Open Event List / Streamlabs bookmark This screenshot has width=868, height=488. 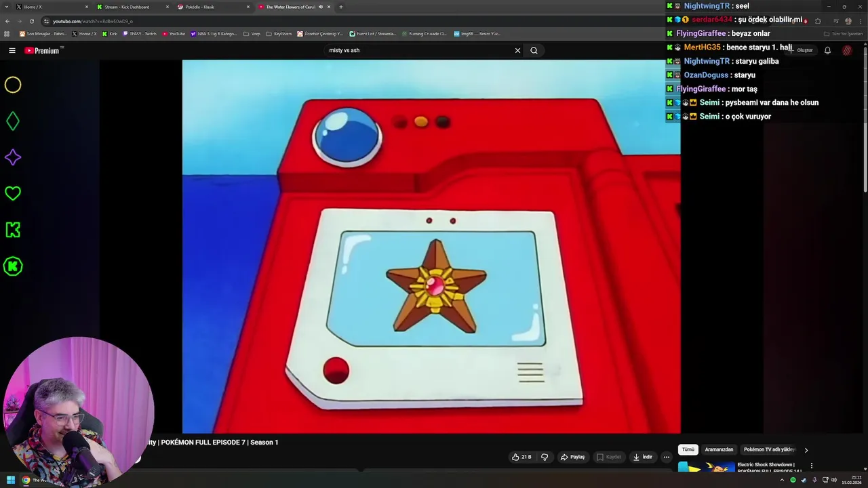tap(373, 33)
